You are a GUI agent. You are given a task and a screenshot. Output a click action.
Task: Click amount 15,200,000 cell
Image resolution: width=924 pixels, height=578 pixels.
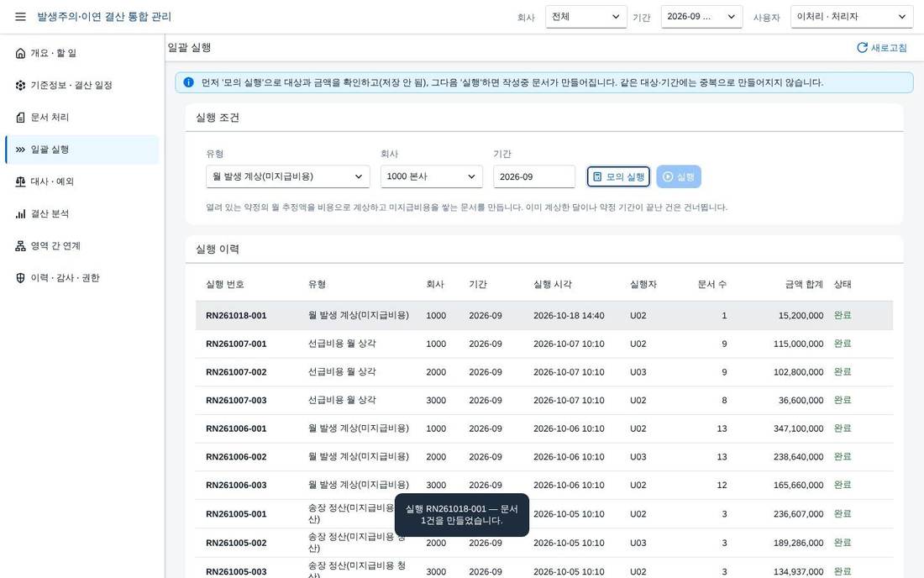tap(801, 316)
